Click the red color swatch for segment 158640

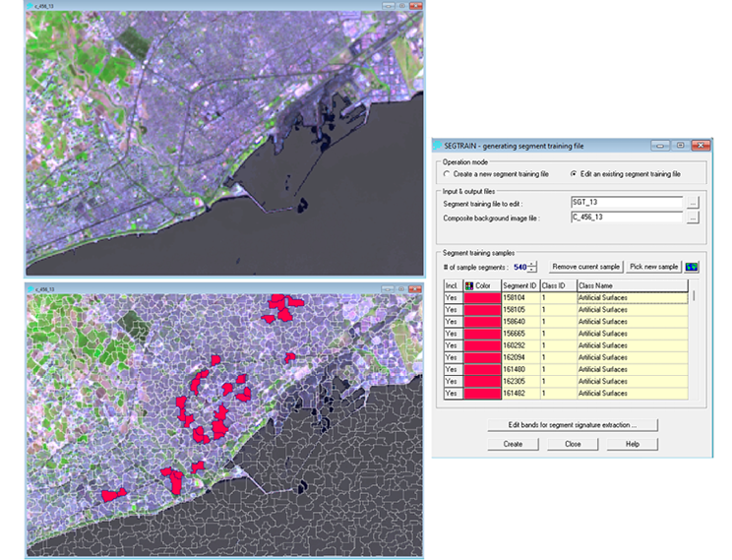coord(480,321)
